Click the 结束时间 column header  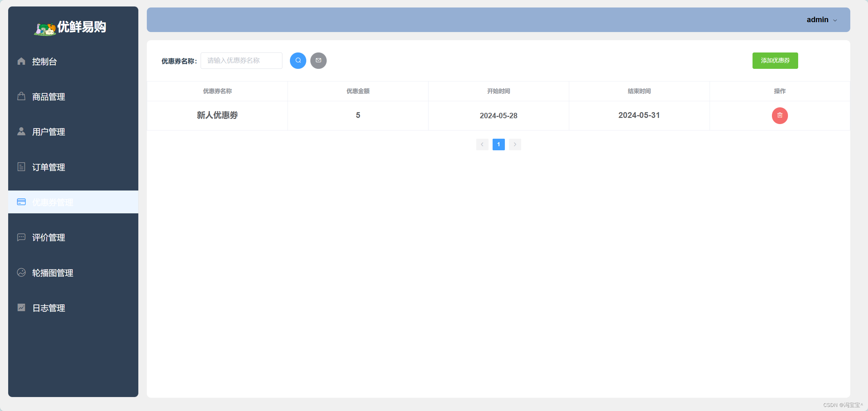639,91
